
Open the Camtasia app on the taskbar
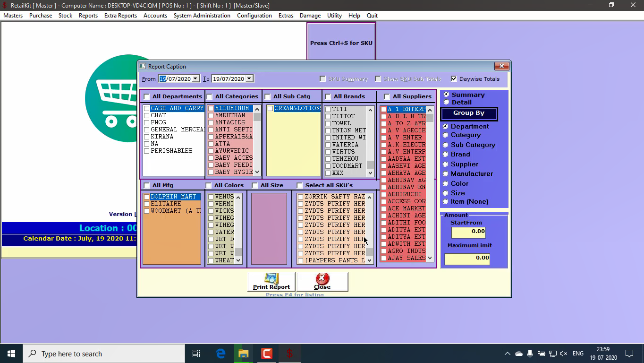[267, 354]
